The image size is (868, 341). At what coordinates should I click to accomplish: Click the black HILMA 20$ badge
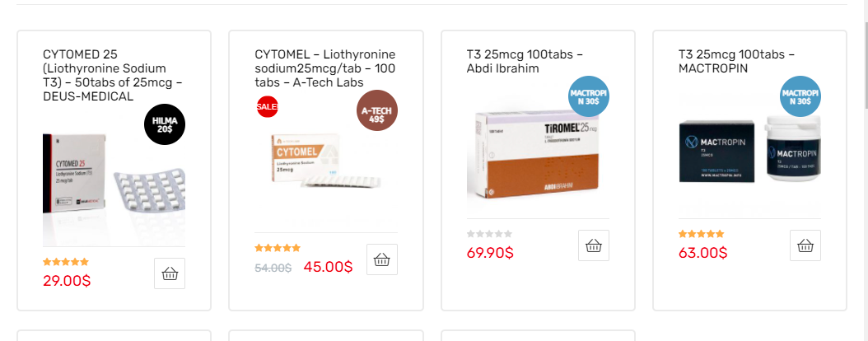point(164,124)
